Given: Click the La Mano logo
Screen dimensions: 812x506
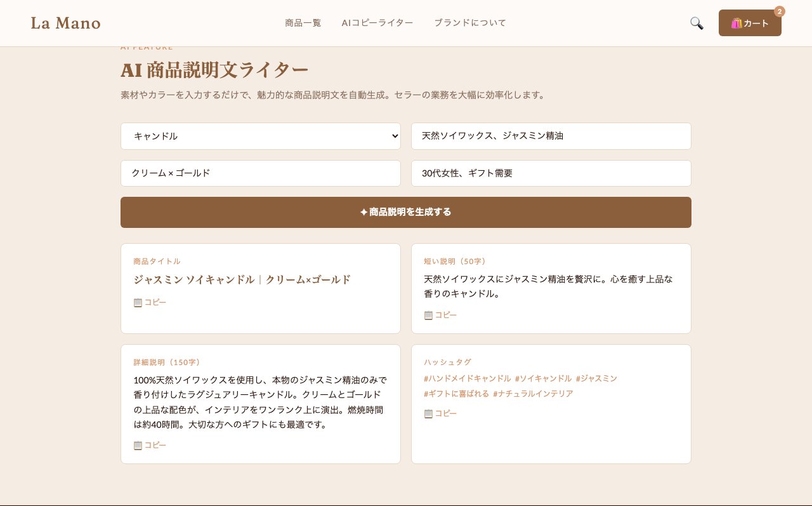Looking at the screenshot, I should pyautogui.click(x=65, y=23).
